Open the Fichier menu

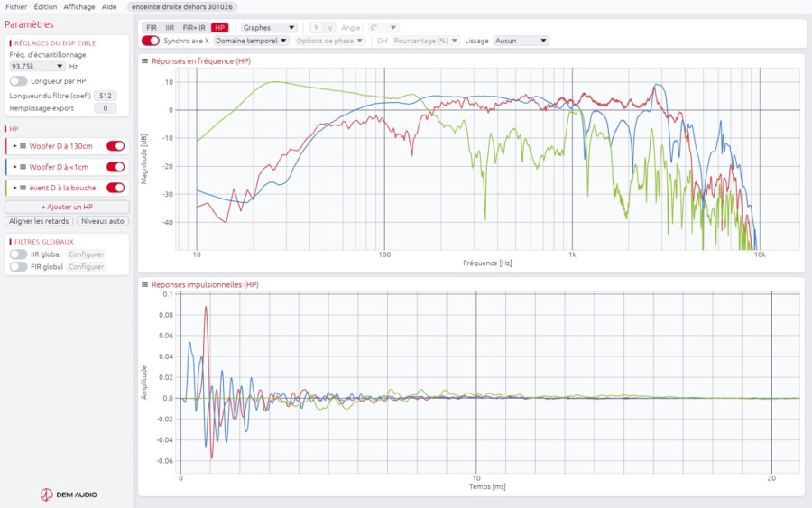16,6
